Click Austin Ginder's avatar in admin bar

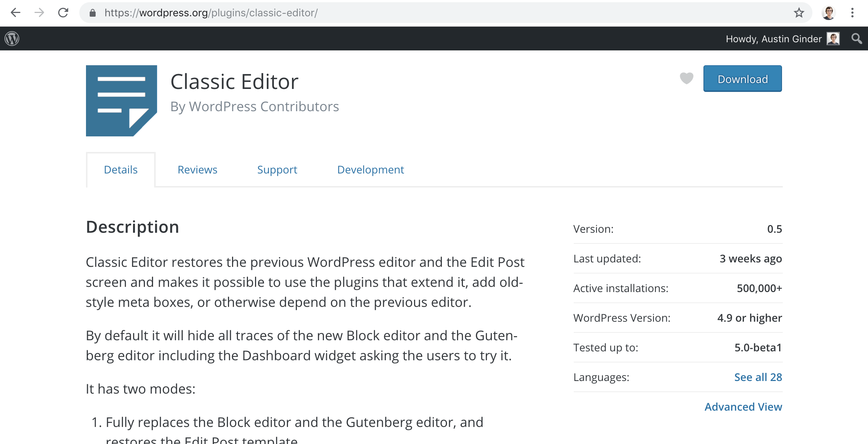pos(833,39)
